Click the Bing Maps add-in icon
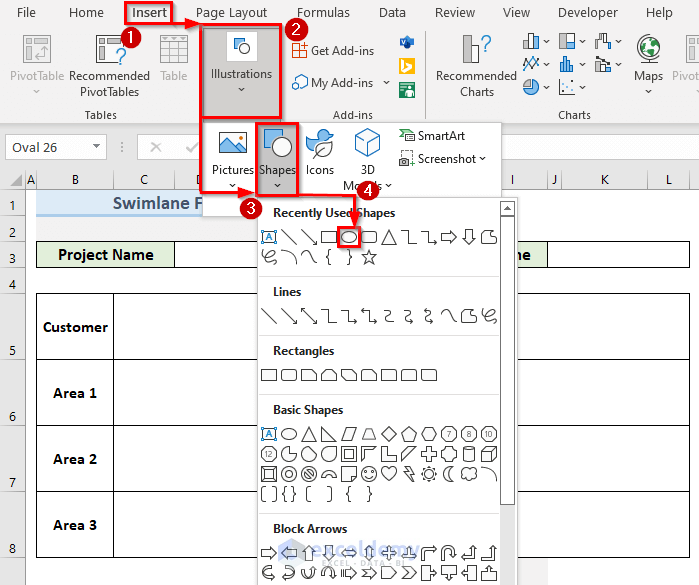The image size is (699, 585). coord(407,66)
